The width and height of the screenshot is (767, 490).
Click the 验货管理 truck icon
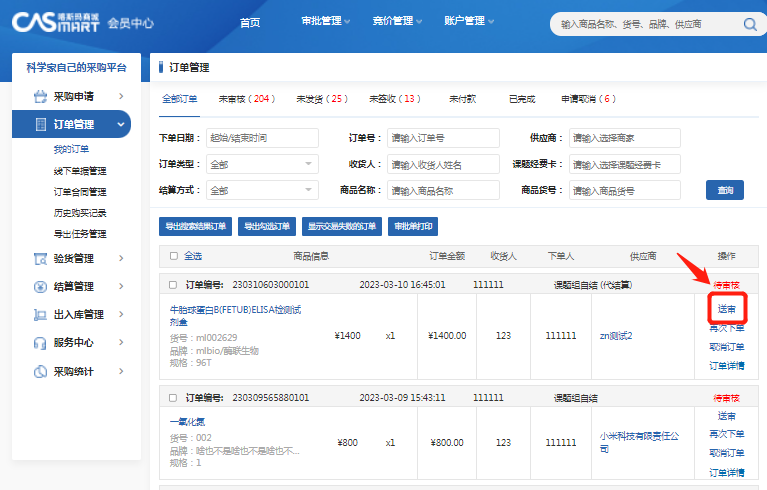point(40,259)
